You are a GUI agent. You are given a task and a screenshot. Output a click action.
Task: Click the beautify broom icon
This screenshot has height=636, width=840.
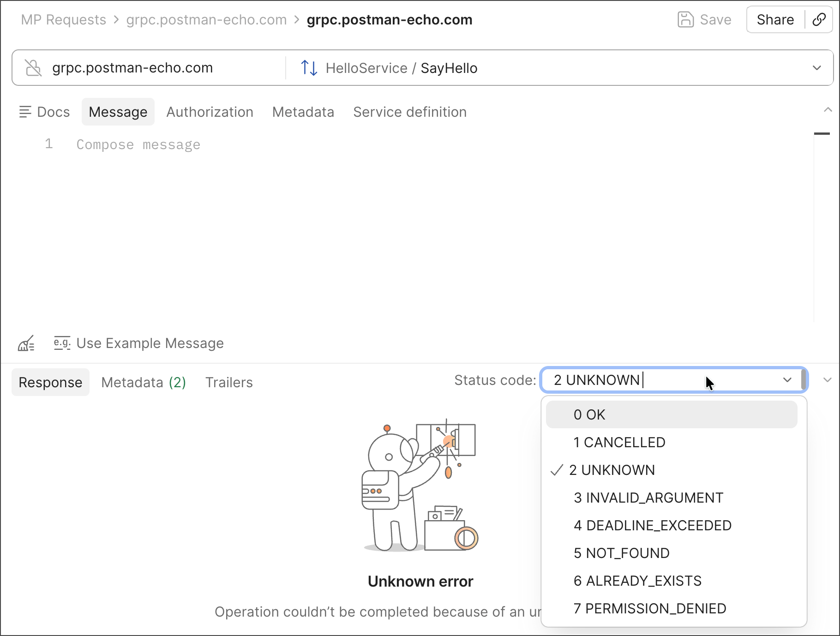click(x=26, y=343)
